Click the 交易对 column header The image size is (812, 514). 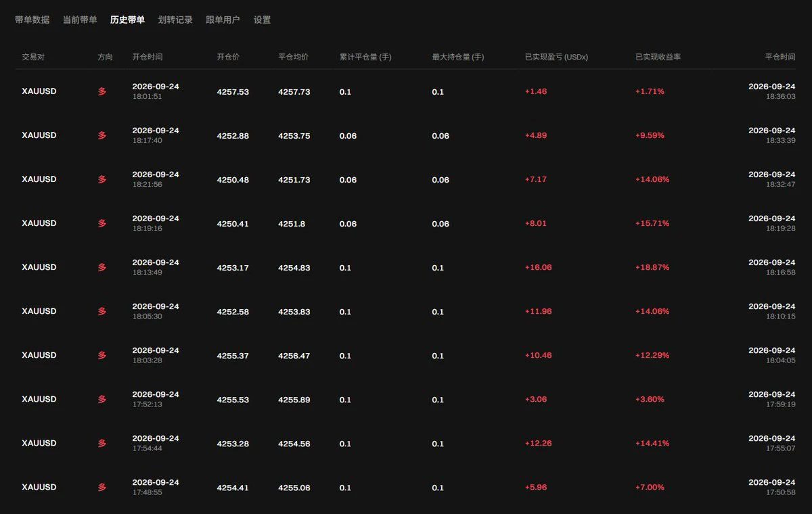click(33, 57)
